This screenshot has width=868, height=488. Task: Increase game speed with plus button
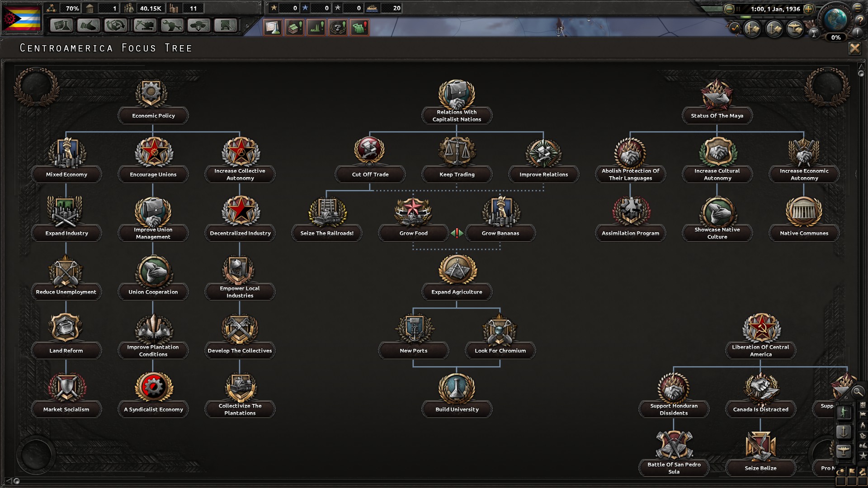[809, 9]
